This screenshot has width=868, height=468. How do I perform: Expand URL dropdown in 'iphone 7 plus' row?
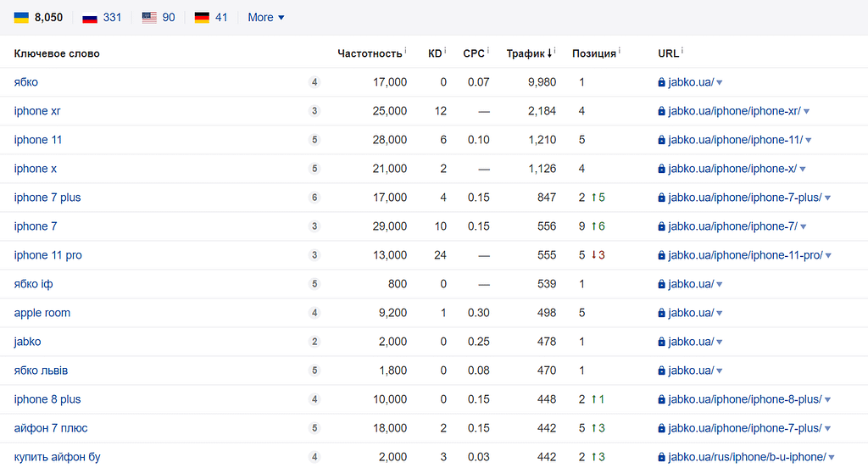[x=827, y=198]
